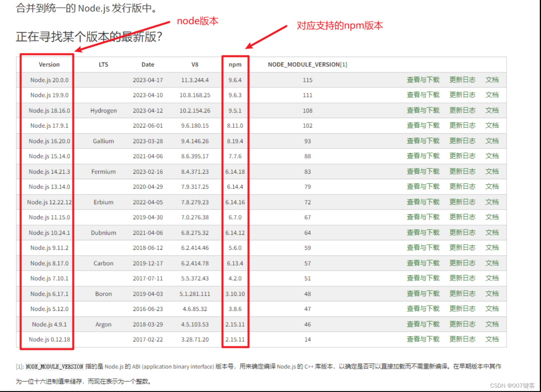This screenshot has height=392, width=541.
Task: Click the [1] footnote link in NODE_MODULE_VERSION header
Action: (343, 64)
